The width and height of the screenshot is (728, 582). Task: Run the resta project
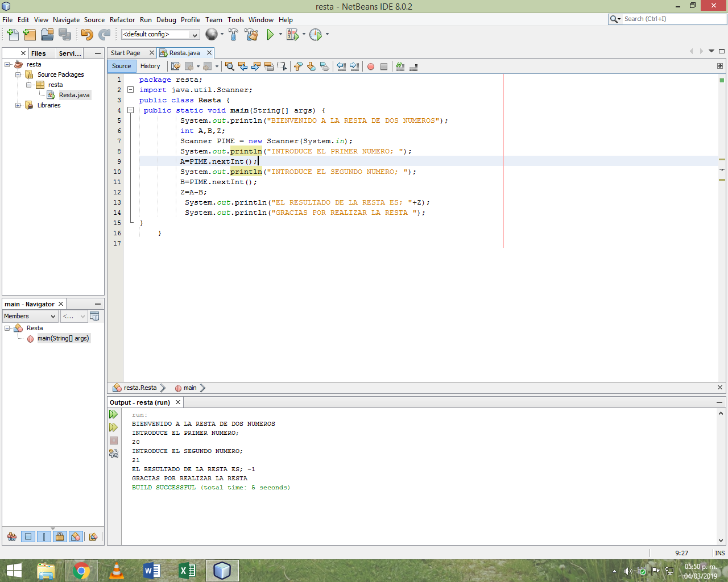(x=269, y=34)
